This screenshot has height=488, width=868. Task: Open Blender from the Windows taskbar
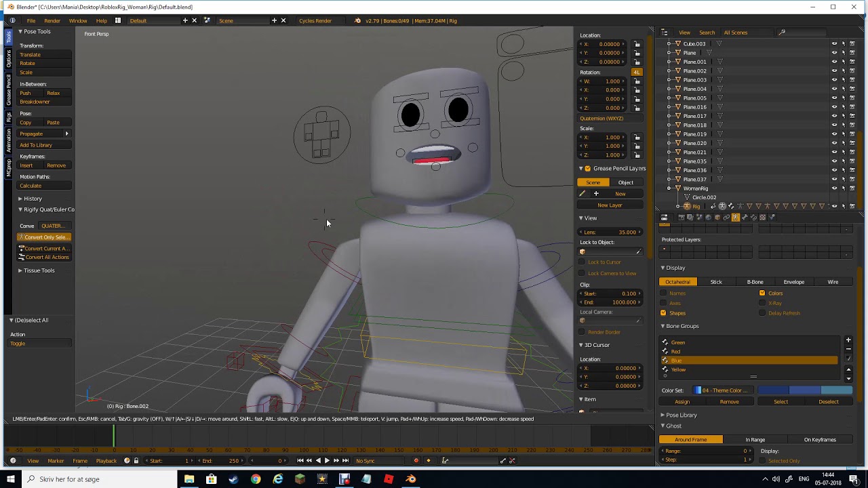pyautogui.click(x=410, y=479)
